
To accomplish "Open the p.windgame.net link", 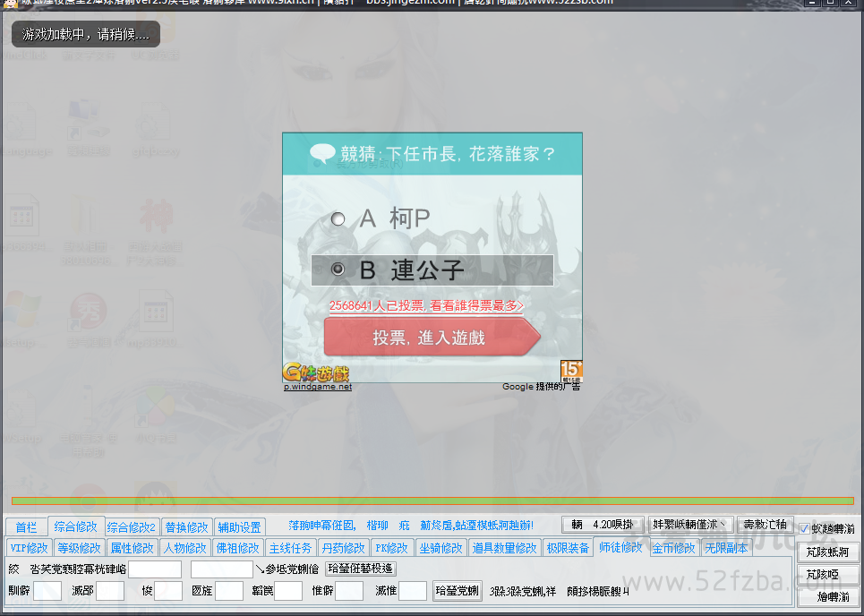I will click(318, 387).
